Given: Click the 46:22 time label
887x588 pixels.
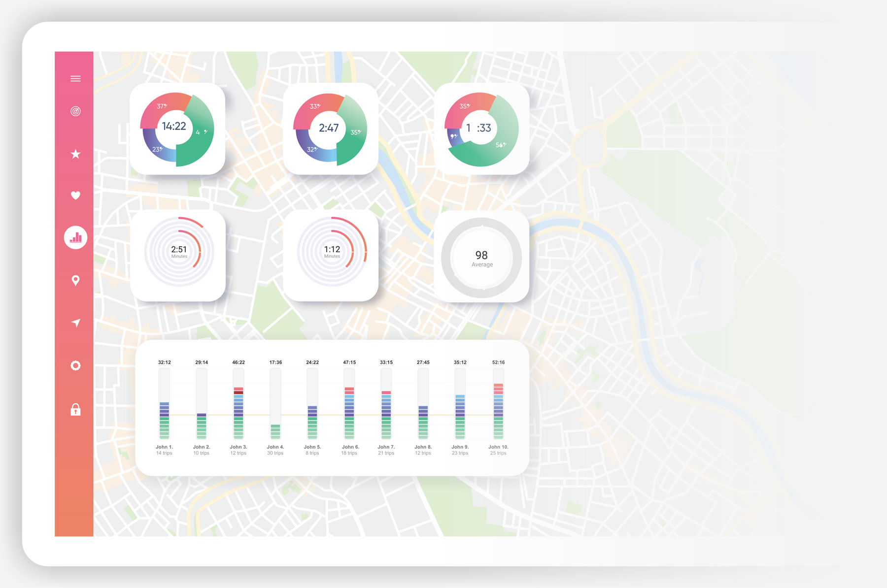Looking at the screenshot, I should [239, 362].
